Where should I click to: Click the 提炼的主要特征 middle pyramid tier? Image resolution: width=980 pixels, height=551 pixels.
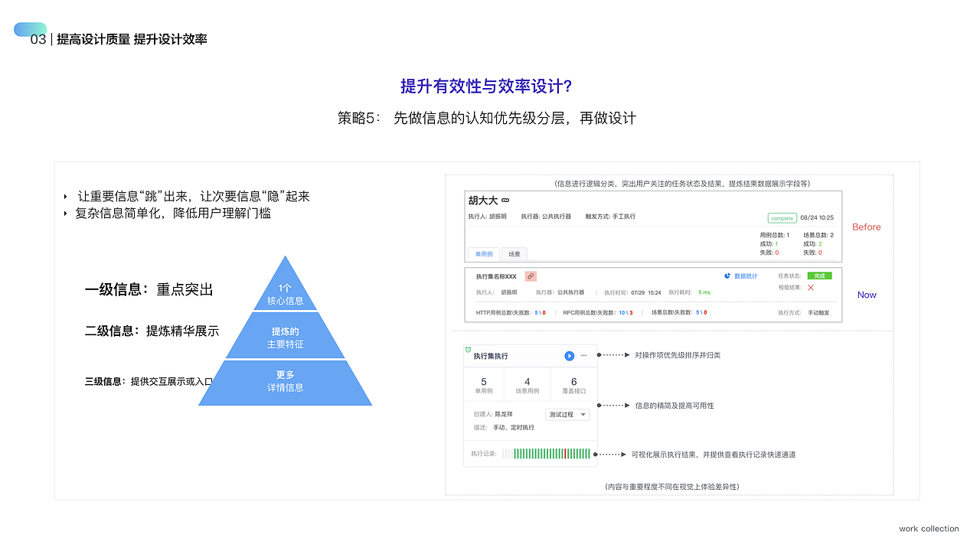pos(286,335)
